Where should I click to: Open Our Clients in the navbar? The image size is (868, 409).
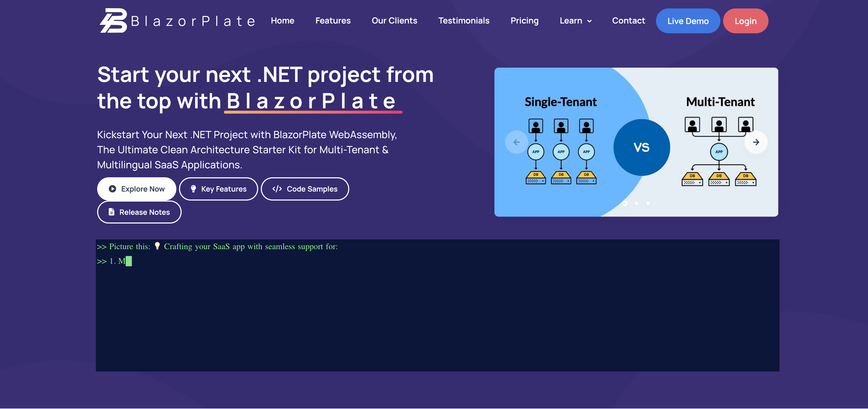[394, 21]
